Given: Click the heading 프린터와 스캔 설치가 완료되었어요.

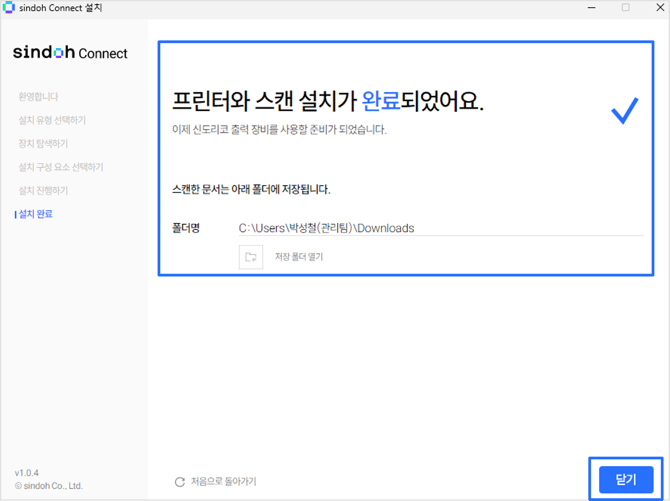Looking at the screenshot, I should (x=328, y=101).
